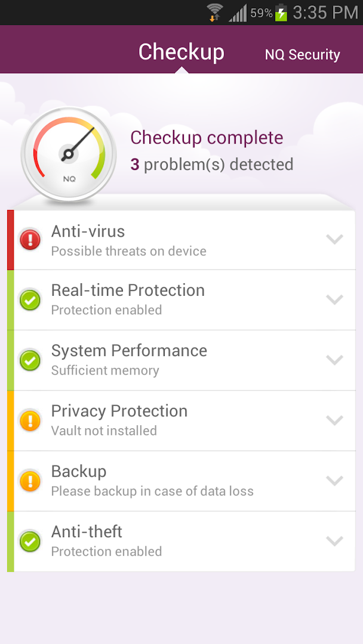Expand the Backup row chevron
This screenshot has width=363, height=644.
(335, 481)
